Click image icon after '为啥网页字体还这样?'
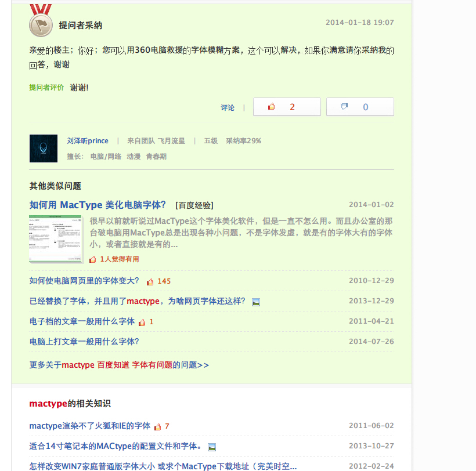Viewport: 476px width, 471px height. coord(256,302)
